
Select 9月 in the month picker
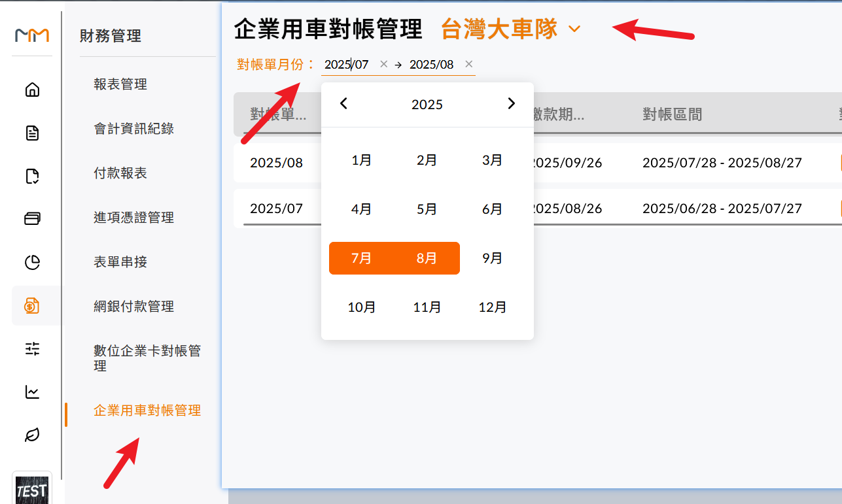(x=493, y=258)
